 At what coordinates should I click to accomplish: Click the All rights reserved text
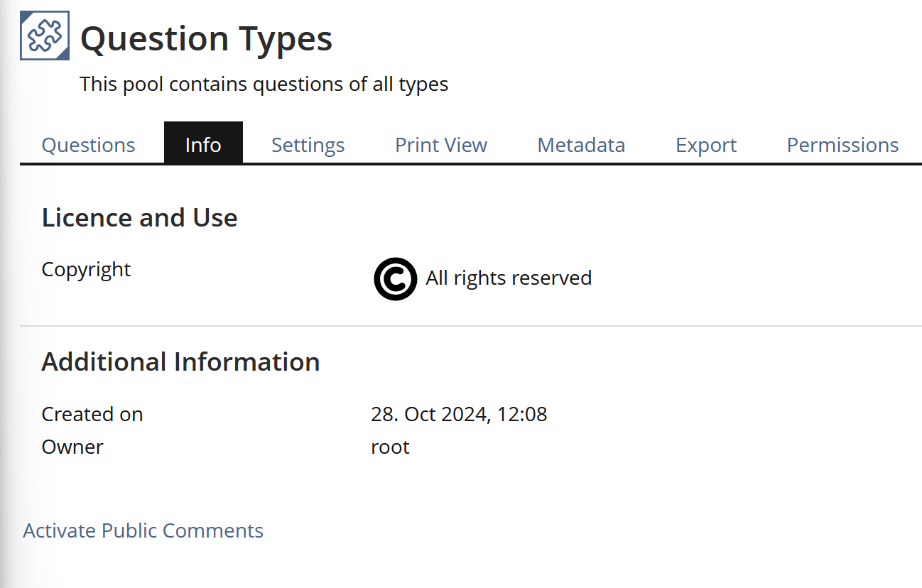point(509,278)
